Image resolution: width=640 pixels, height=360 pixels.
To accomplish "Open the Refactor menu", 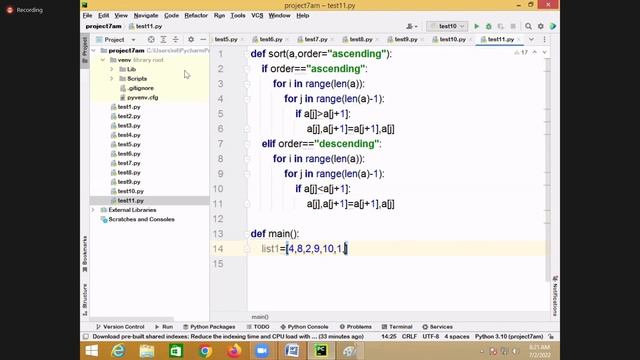I will tap(196, 16).
